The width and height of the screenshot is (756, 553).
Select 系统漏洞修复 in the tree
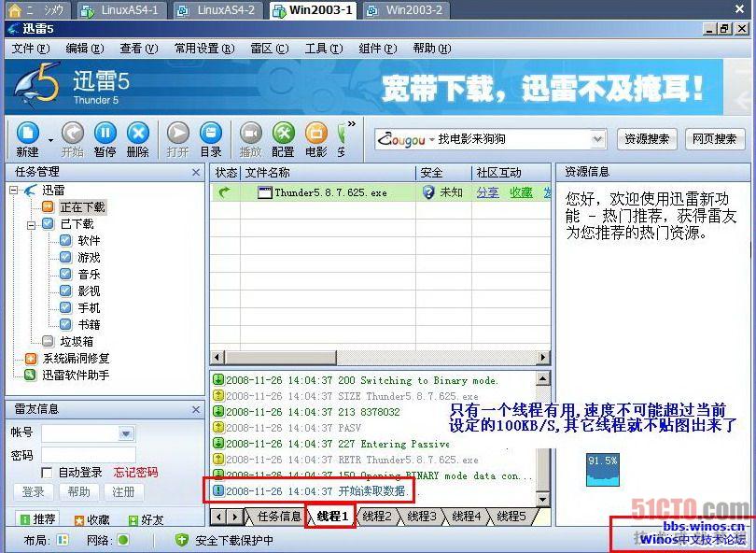coord(76,358)
